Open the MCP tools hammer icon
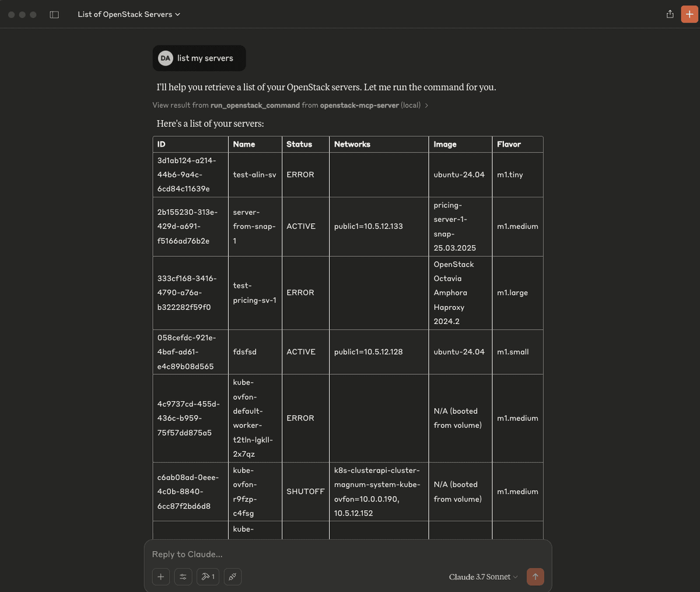The width and height of the screenshot is (700, 592). [x=208, y=577]
